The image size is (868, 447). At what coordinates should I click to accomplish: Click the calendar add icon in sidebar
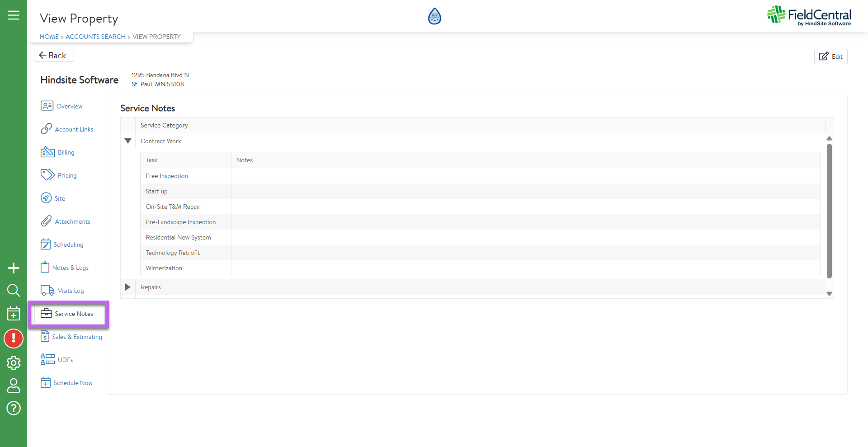click(14, 313)
